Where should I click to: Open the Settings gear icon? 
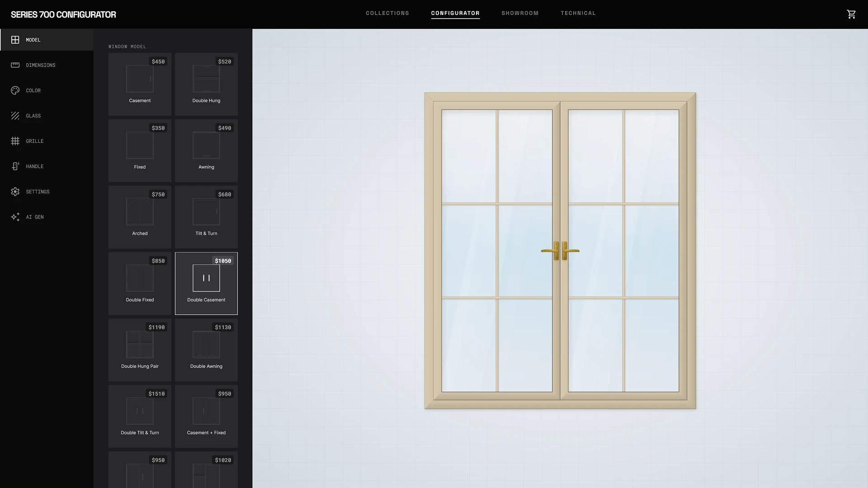[15, 192]
